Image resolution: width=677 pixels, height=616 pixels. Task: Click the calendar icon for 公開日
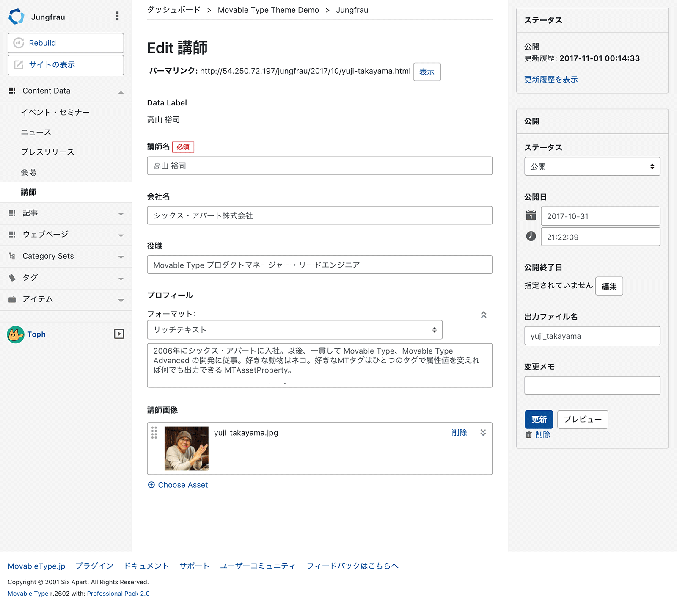tap(531, 215)
